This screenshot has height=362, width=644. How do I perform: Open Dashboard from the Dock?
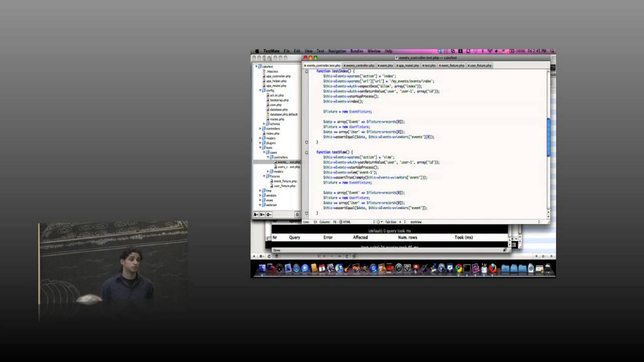coord(279,268)
